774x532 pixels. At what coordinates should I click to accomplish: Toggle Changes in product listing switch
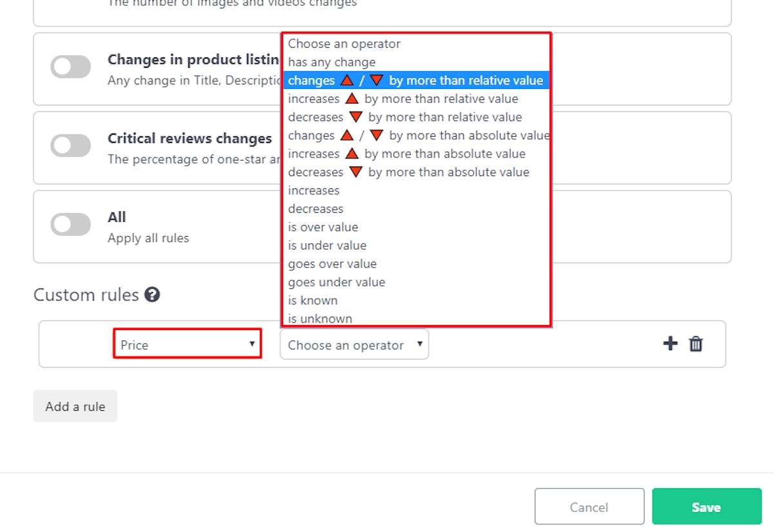pyautogui.click(x=71, y=66)
